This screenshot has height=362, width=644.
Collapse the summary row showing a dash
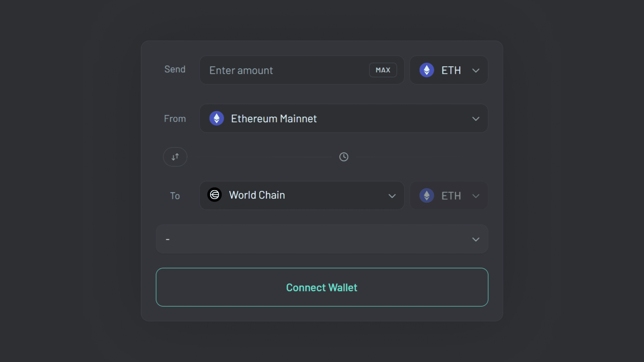pyautogui.click(x=321, y=239)
